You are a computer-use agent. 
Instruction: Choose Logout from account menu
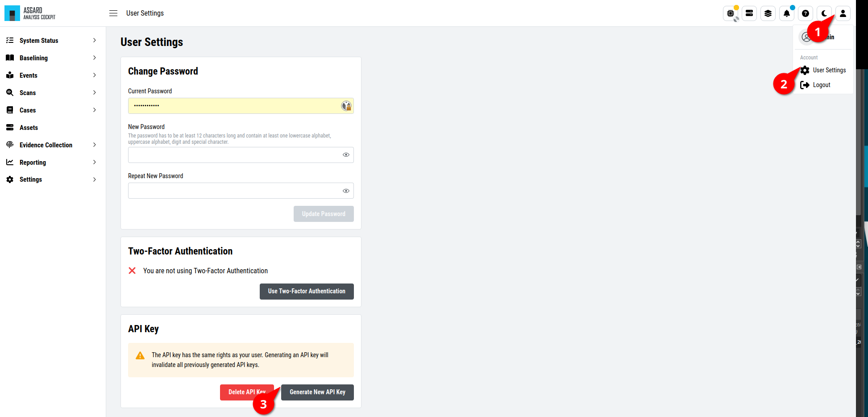click(816, 85)
